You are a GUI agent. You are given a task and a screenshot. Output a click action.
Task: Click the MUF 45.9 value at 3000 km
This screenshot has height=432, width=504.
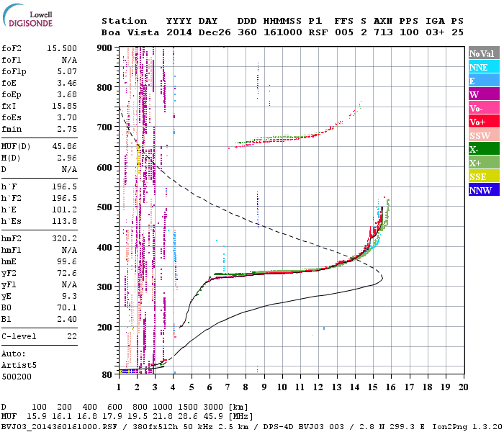(213, 417)
